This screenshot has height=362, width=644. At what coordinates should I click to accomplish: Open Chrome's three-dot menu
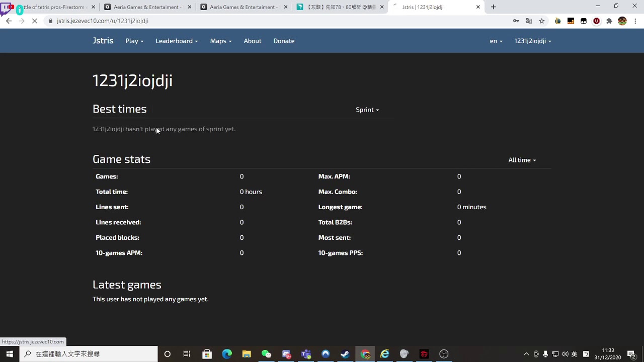point(635,21)
